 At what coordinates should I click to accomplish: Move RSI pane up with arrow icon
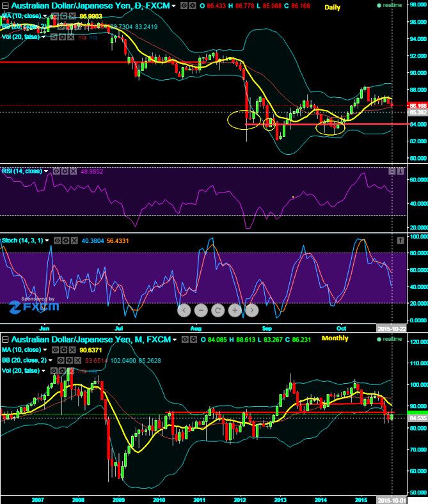click(x=392, y=171)
